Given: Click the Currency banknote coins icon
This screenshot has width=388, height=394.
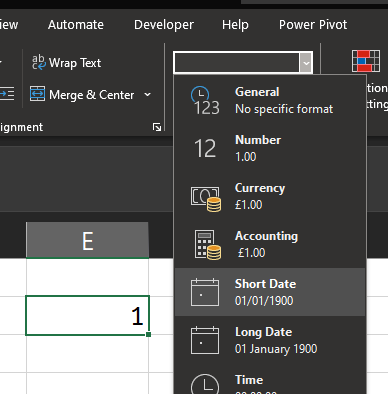Looking at the screenshot, I should tap(206, 199).
